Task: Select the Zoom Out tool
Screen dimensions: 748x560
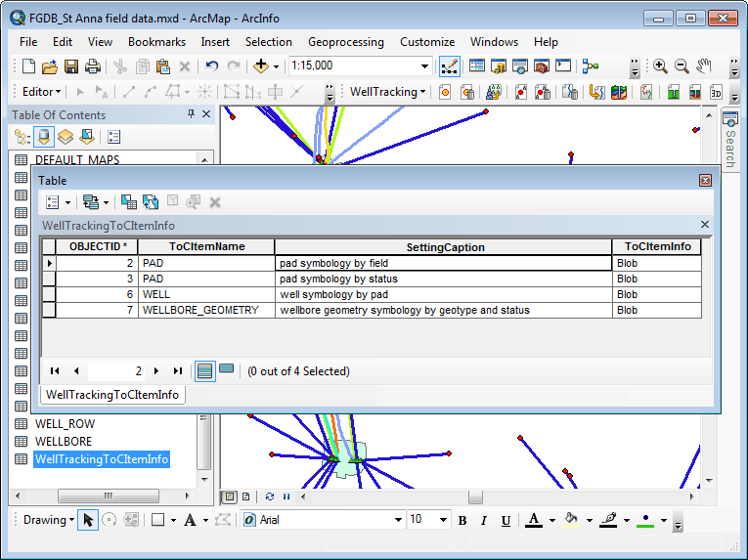Action: (x=682, y=66)
